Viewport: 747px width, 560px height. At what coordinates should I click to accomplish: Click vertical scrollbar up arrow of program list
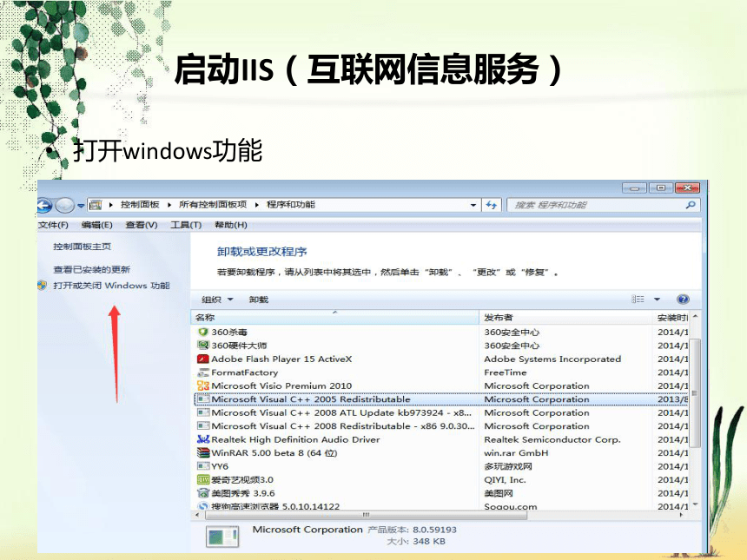(695, 317)
